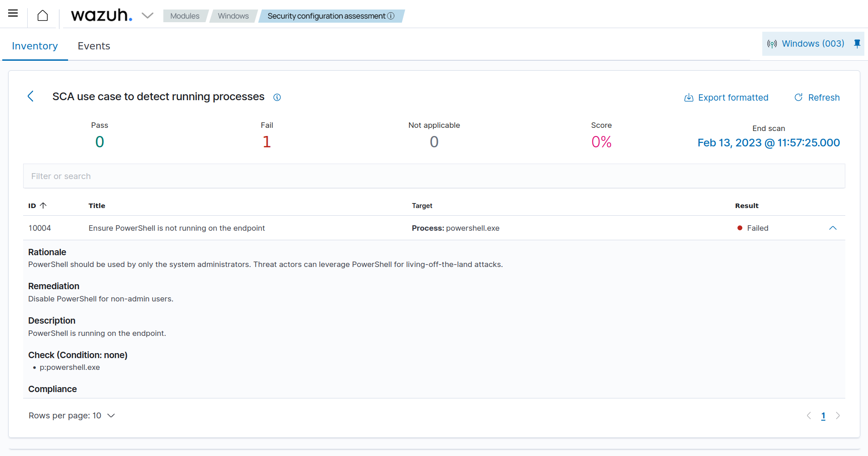Click the wazuh logo

102,15
